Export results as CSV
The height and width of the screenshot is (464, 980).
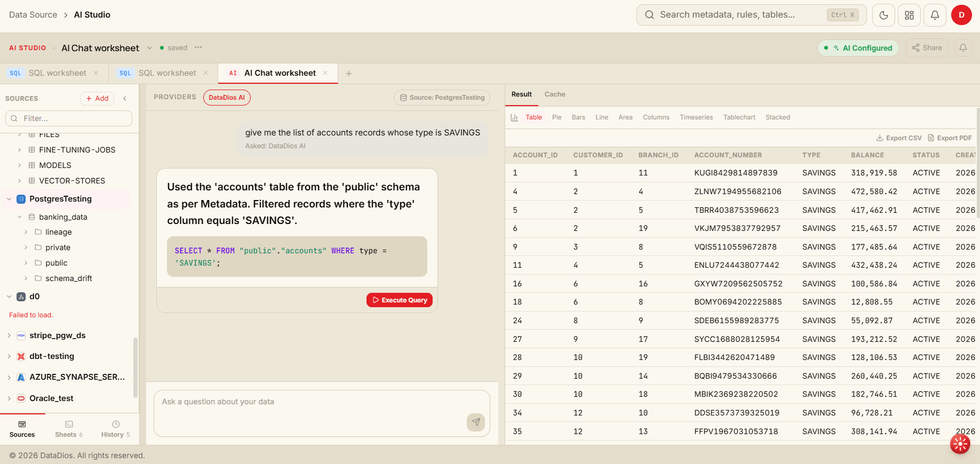(899, 138)
